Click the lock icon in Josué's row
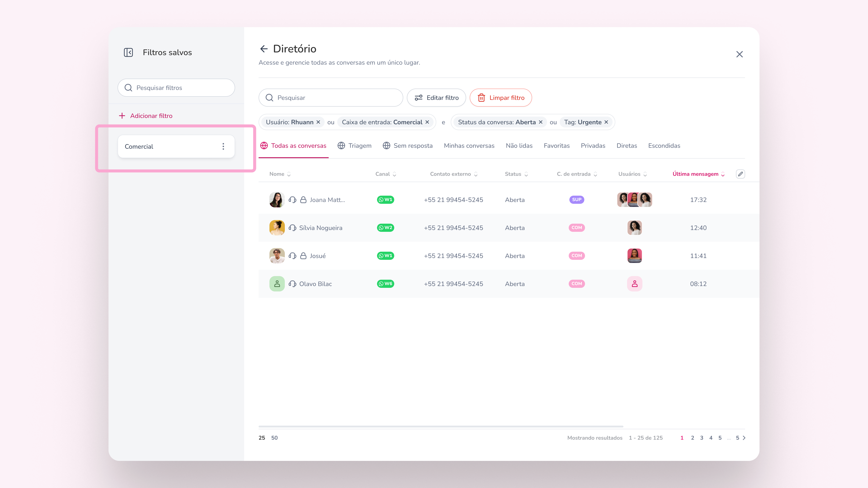Screen dimensions: 868x488 click(303, 256)
